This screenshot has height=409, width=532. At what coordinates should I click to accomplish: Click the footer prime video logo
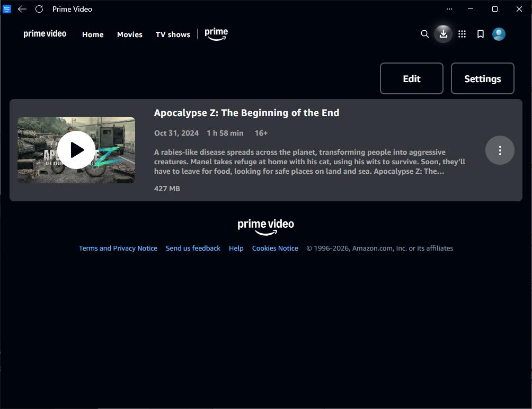coord(265,227)
